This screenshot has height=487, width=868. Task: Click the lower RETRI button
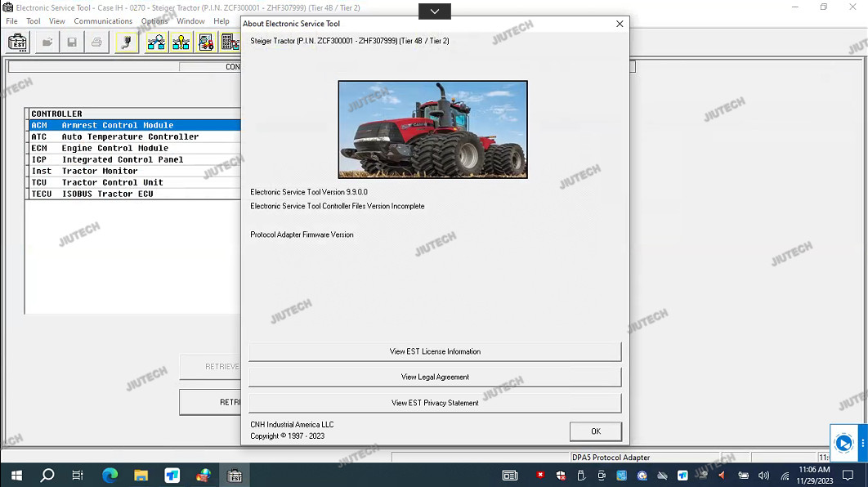click(x=210, y=402)
